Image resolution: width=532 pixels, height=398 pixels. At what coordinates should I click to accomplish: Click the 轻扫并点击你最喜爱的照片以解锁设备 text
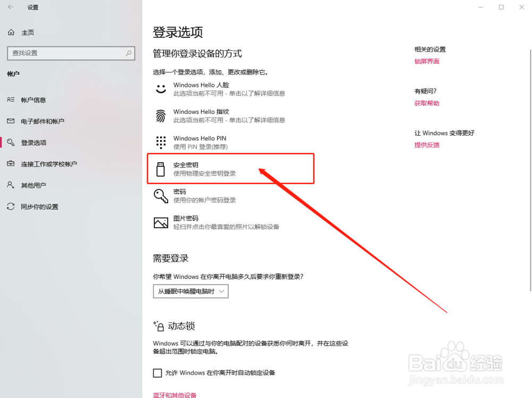click(x=226, y=227)
